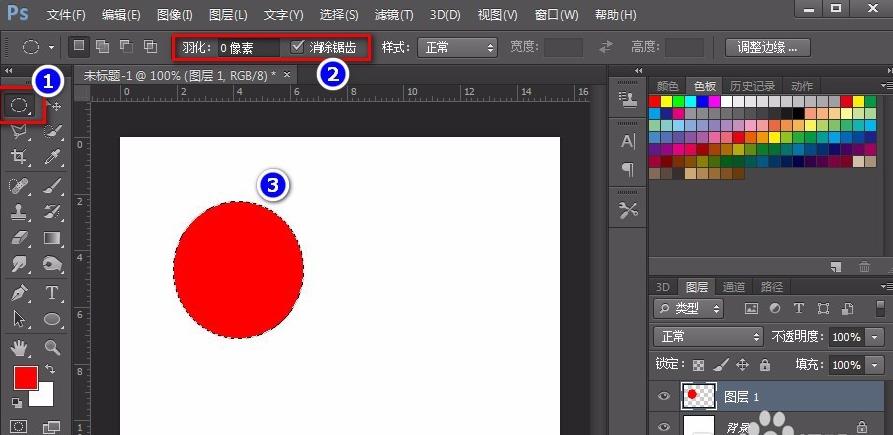The height and width of the screenshot is (435, 893).
Task: Filter layers by pixel layers
Action: 751,309
